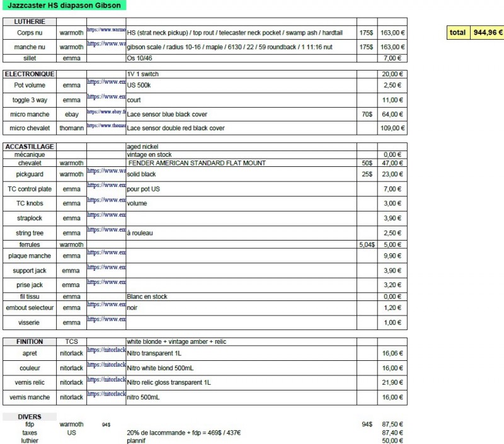The image size is (504, 444).
Task: Click the DIVERS section header
Action: [29, 417]
